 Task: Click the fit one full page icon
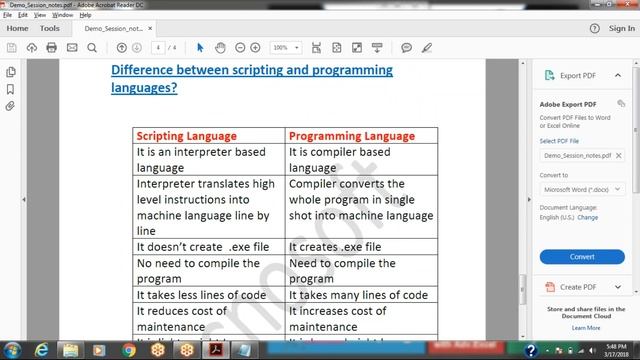click(x=337, y=48)
